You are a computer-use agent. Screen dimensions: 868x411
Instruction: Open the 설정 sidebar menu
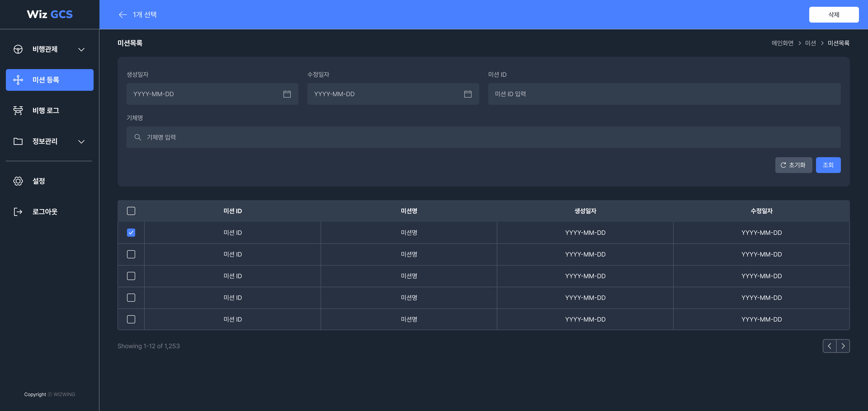(x=50, y=181)
